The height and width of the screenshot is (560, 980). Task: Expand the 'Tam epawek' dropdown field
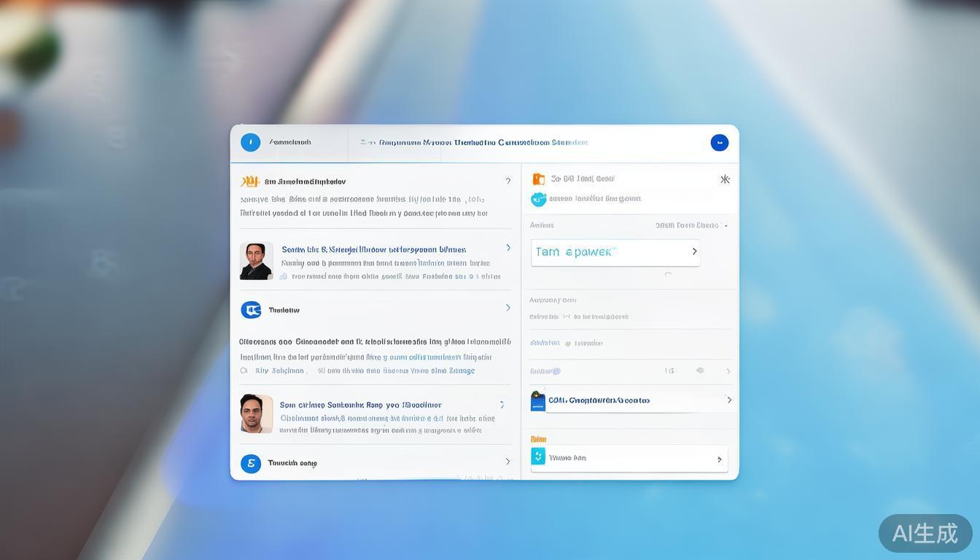(x=694, y=252)
